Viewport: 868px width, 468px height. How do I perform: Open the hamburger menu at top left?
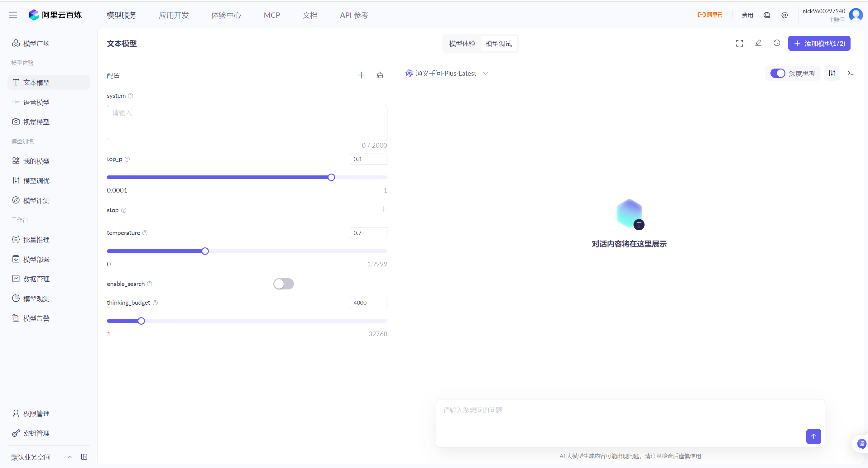[13, 15]
